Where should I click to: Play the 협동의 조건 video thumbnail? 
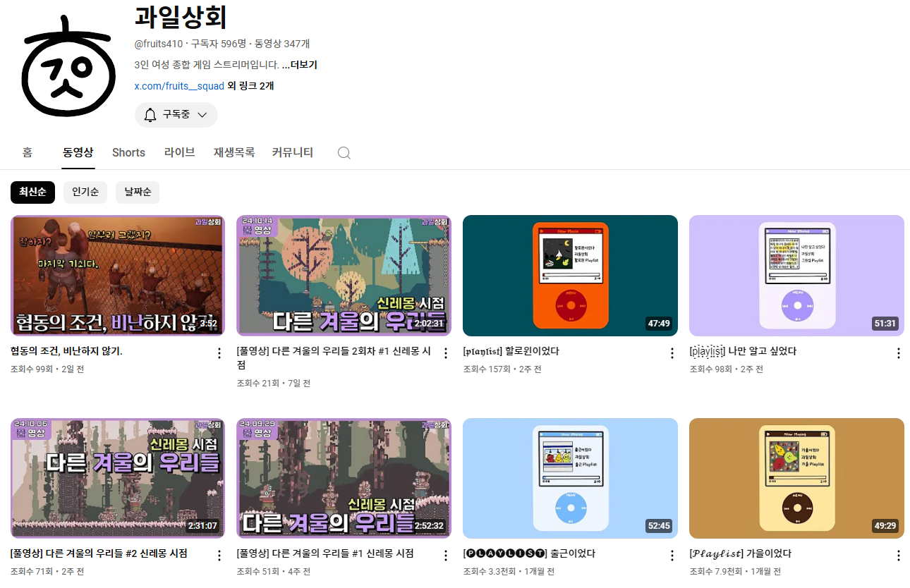pyautogui.click(x=118, y=276)
